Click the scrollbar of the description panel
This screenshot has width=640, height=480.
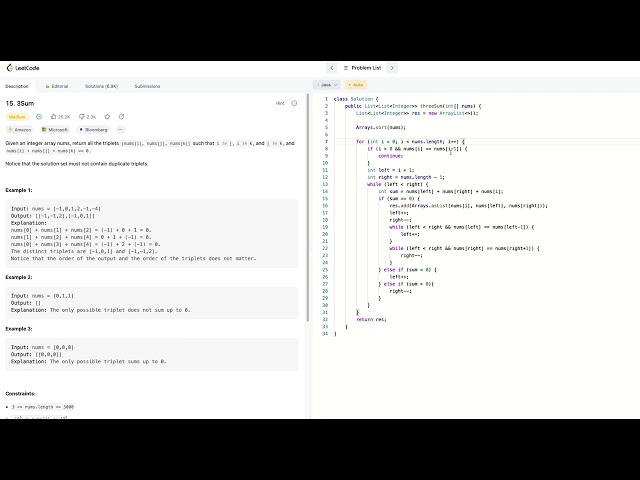tap(308, 208)
